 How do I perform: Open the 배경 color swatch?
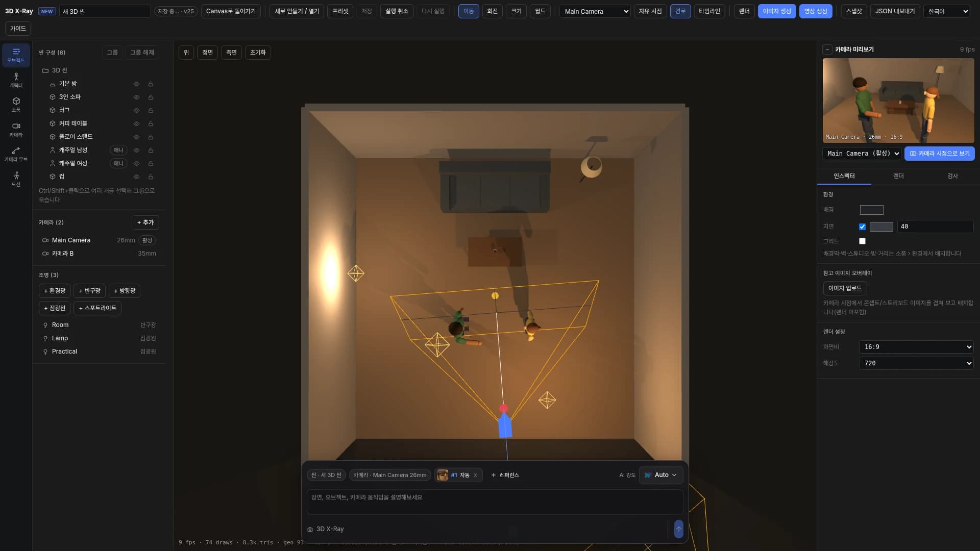click(871, 210)
